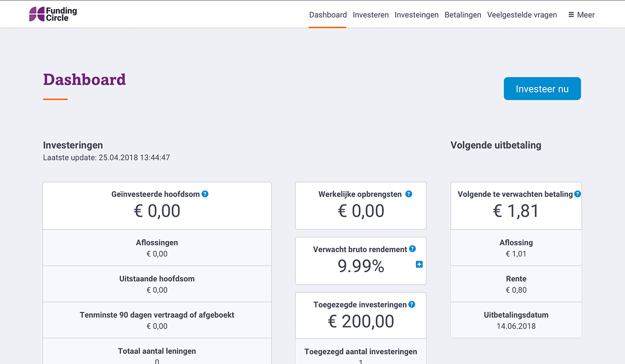This screenshot has width=625, height=364.
Task: Click the Funding Circle logo
Action: point(53,14)
